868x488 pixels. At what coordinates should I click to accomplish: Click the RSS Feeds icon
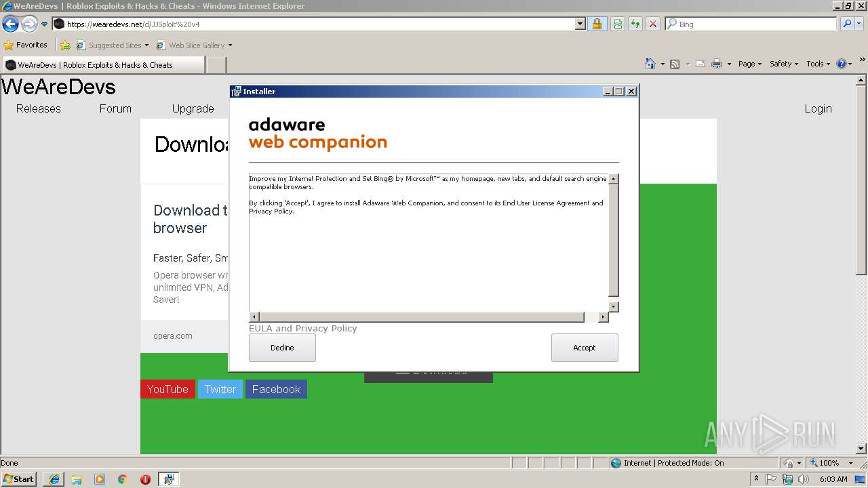(675, 64)
